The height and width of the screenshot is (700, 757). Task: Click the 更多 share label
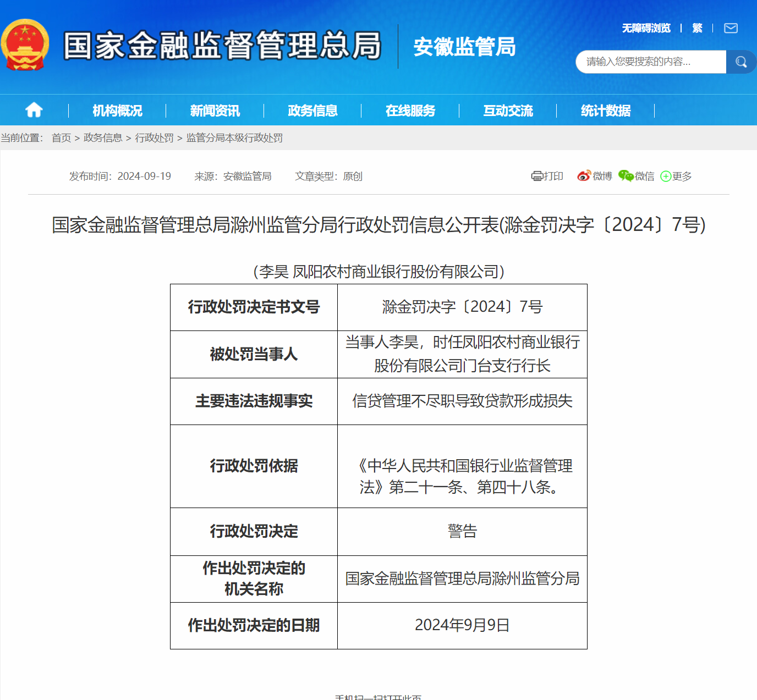click(x=682, y=176)
